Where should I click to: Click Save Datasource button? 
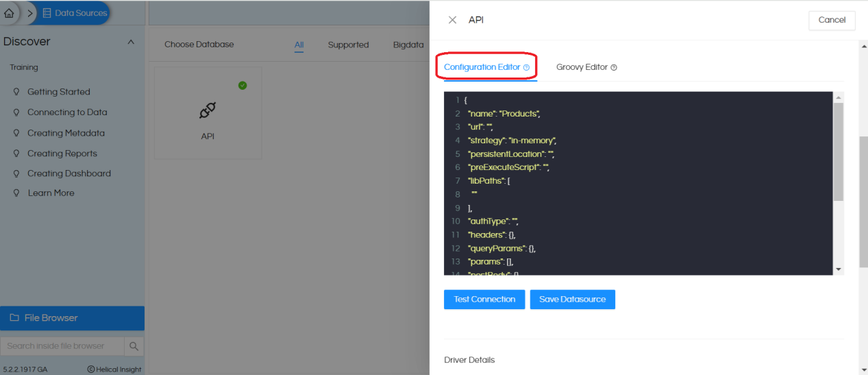point(573,300)
